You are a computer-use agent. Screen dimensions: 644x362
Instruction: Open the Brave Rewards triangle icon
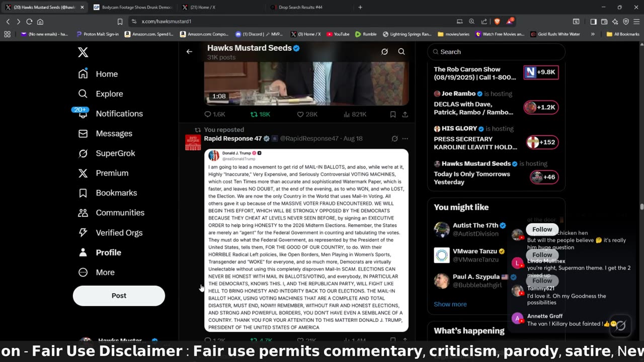pos(510,21)
